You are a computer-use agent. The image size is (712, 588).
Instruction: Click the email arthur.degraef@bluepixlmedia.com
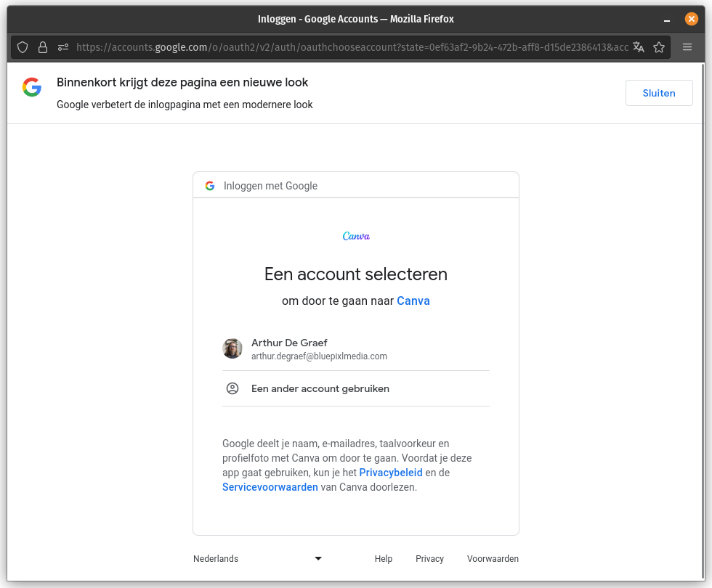(319, 356)
